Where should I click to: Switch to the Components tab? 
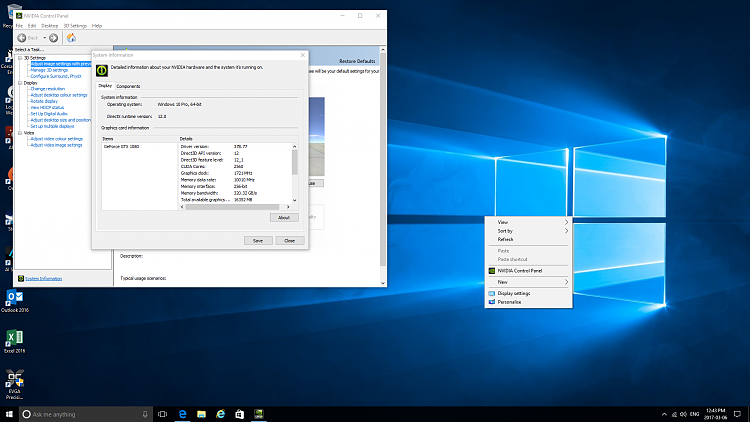[x=128, y=86]
